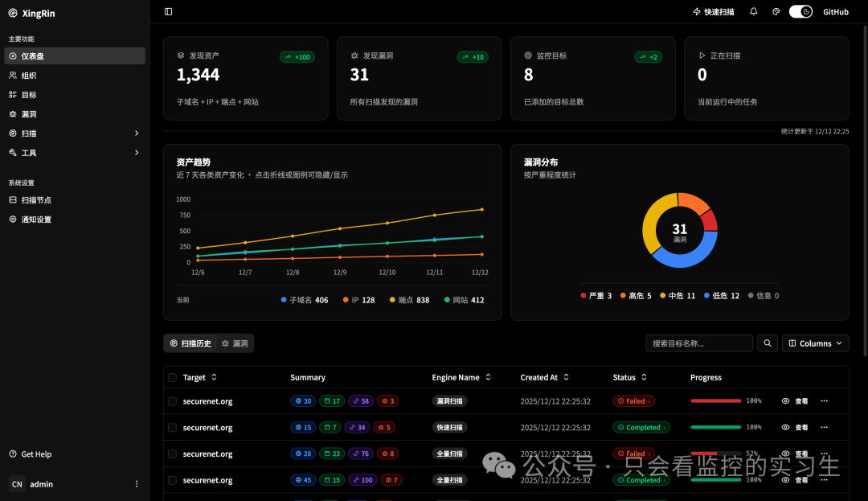Image resolution: width=868 pixels, height=501 pixels.
Task: Open the theme palette icon
Action: [x=776, y=11]
